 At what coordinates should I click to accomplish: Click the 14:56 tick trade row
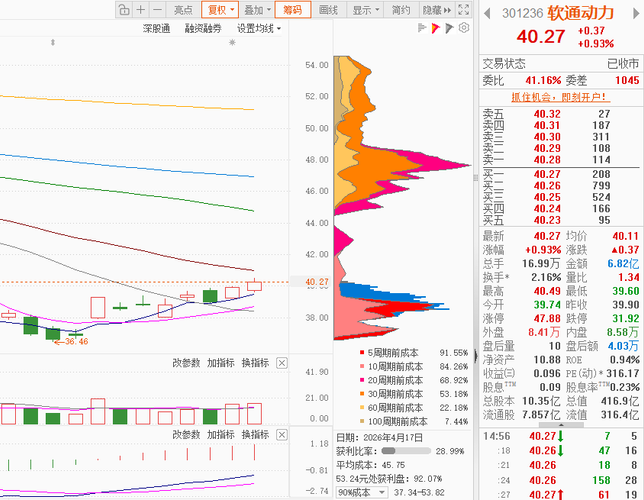pos(560,436)
